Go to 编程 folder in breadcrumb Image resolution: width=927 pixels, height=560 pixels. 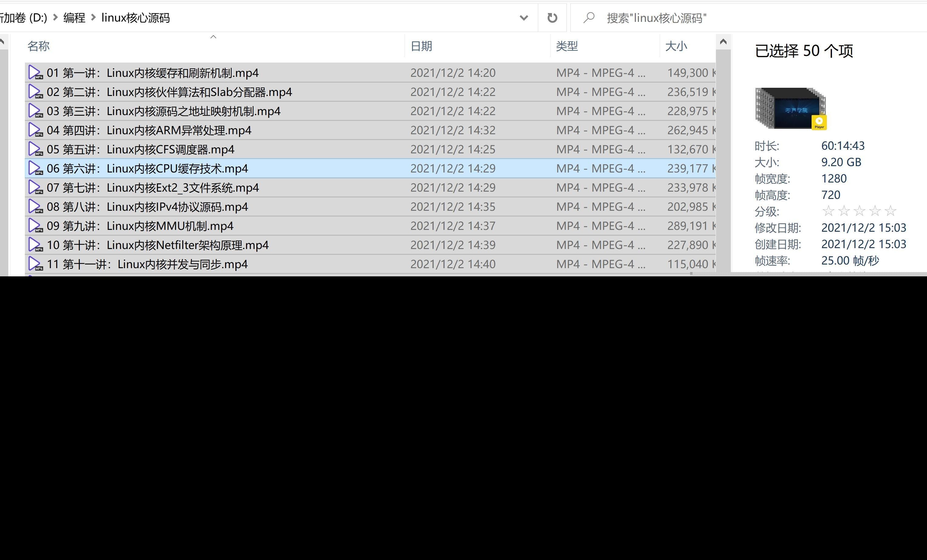click(x=74, y=18)
